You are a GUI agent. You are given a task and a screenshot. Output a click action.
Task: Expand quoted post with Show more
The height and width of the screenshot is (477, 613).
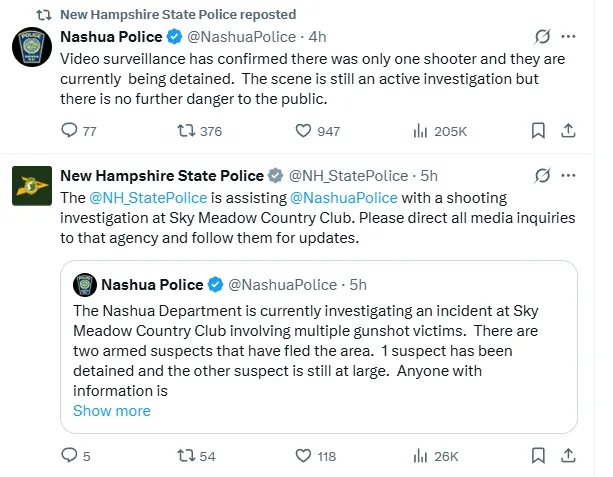point(112,411)
